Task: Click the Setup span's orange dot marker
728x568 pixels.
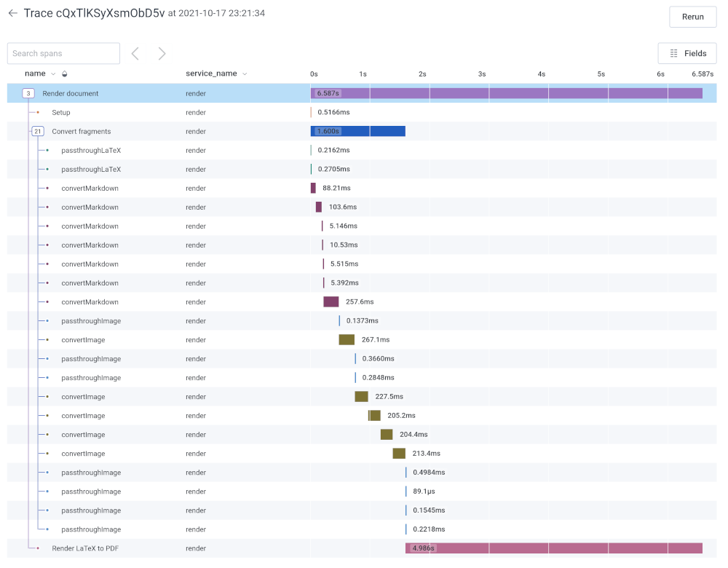Action: pos(38,112)
